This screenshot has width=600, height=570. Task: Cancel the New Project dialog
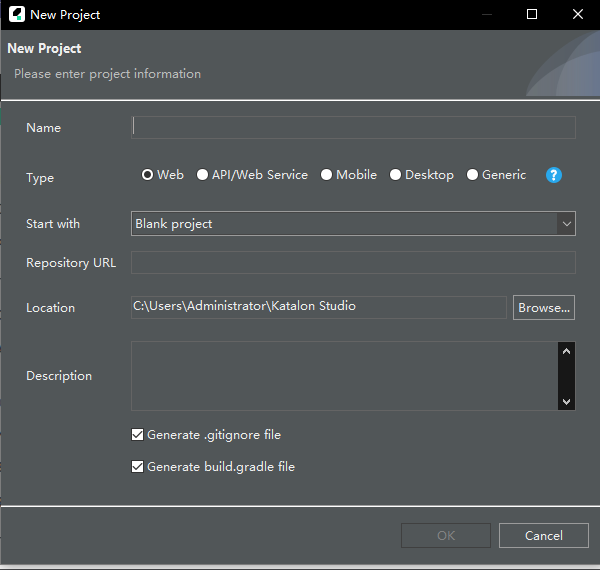coord(543,536)
